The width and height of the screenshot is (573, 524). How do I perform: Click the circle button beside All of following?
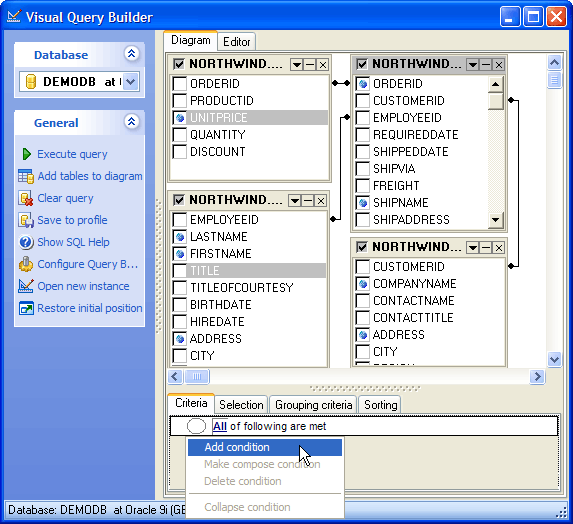[x=196, y=426]
